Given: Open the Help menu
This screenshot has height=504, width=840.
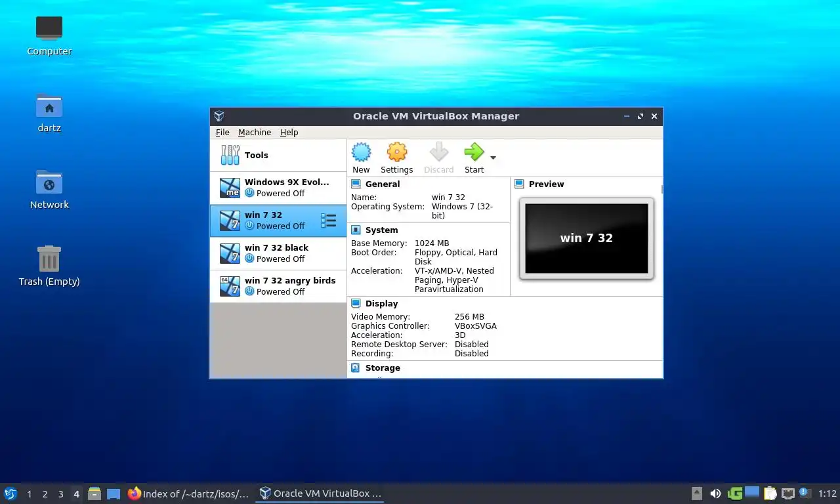Looking at the screenshot, I should [289, 132].
